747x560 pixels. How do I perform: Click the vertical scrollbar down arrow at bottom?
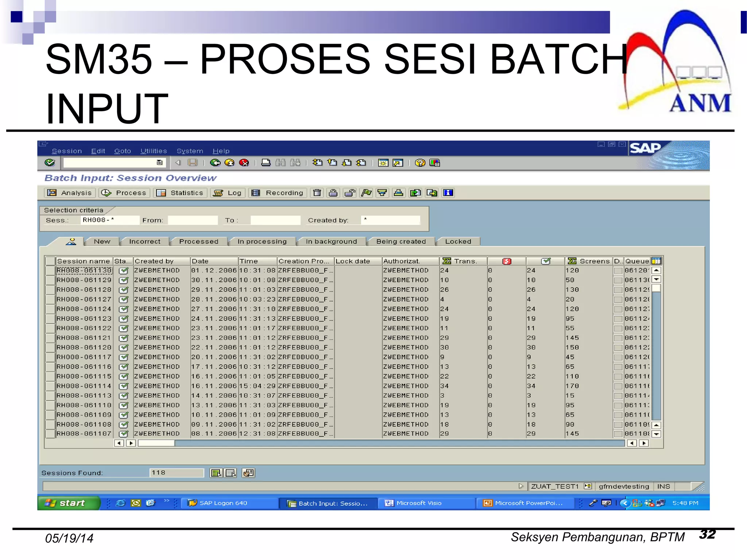click(656, 434)
